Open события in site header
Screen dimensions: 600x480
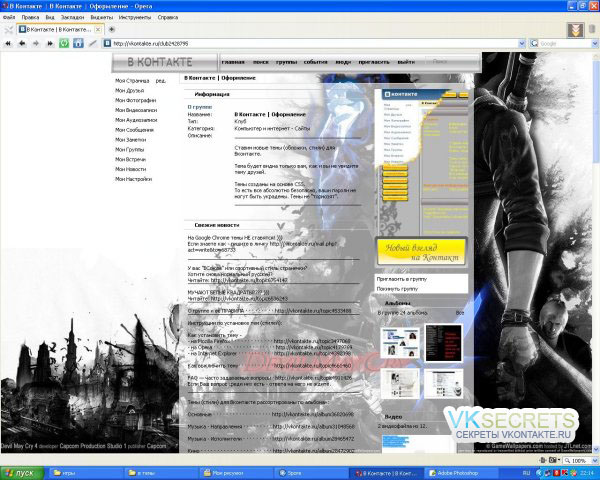pos(316,62)
